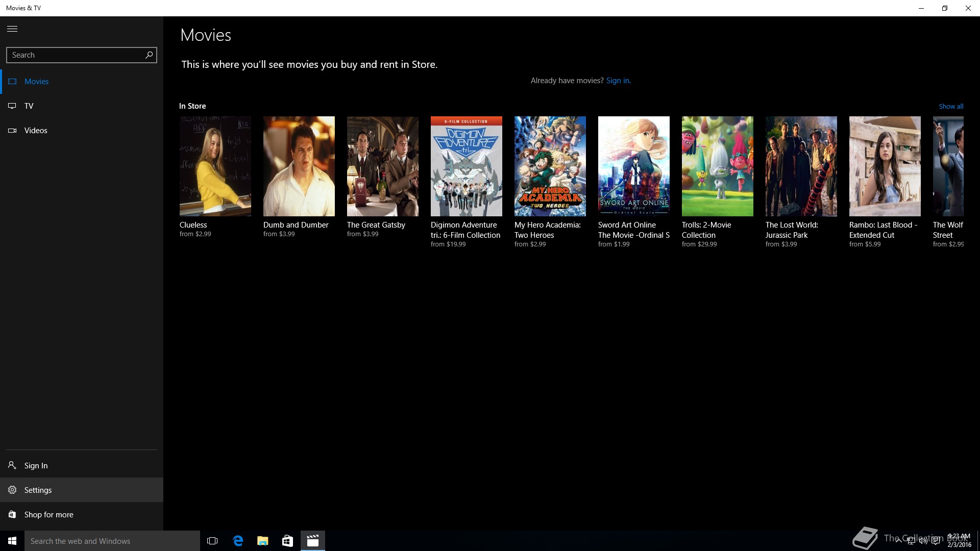This screenshot has height=551, width=980.
Task: Click the search magnifier icon
Action: 149,55
